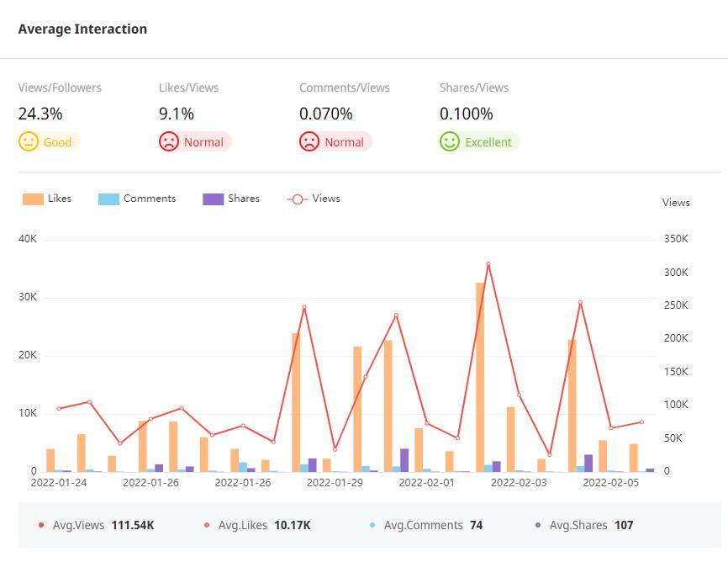Click the orange dot beside Avg.Likes
The width and height of the screenshot is (728, 562).
[x=207, y=525]
